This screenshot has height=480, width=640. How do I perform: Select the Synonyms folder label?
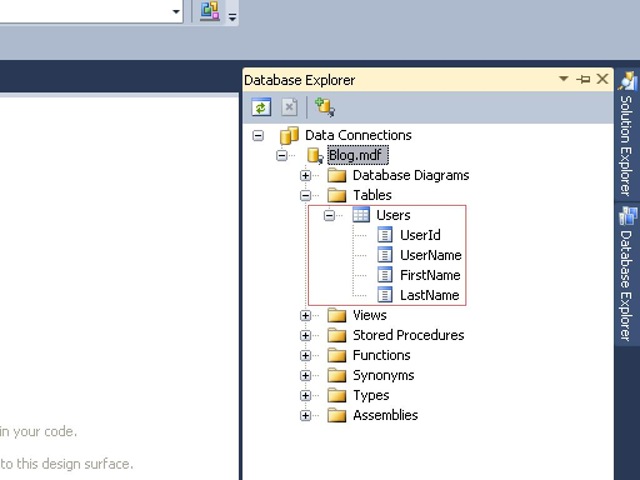pos(384,376)
